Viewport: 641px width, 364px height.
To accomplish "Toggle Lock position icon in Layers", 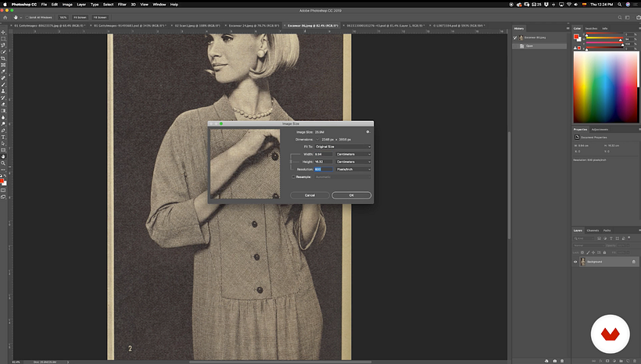I will click(x=593, y=252).
